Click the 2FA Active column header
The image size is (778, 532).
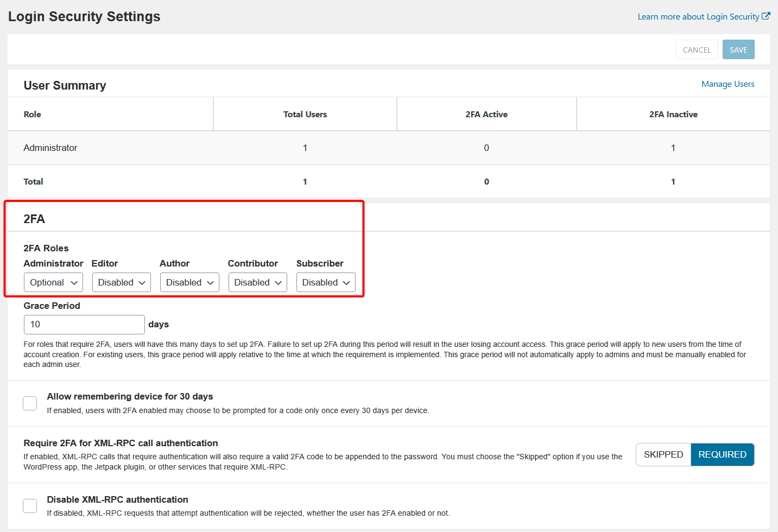(x=486, y=115)
